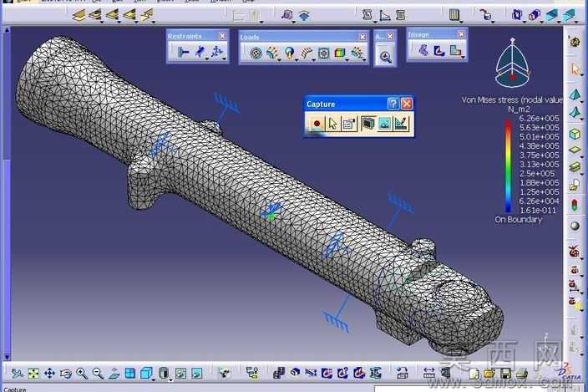Click the first yellow layer icon in top toolbar

click(79, 15)
